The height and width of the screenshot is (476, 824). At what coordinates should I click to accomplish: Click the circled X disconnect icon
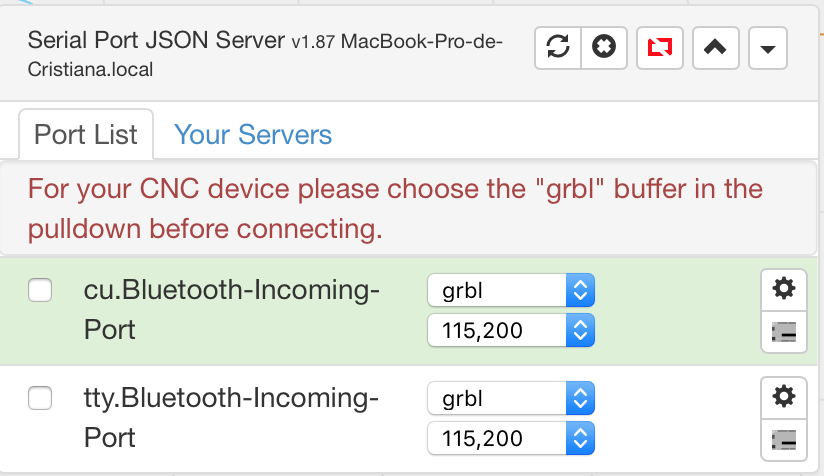604,48
